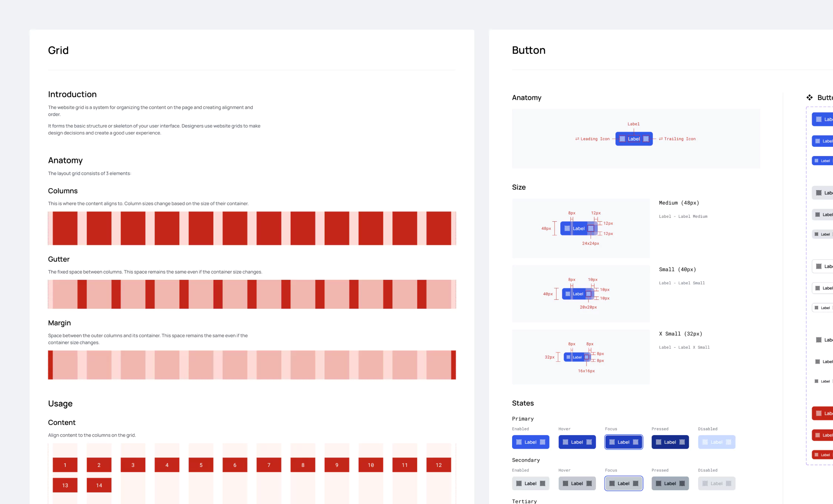Viewport: 833px width, 504px height.
Task: Click the component diamond icon beside Button title
Action: 810,97
